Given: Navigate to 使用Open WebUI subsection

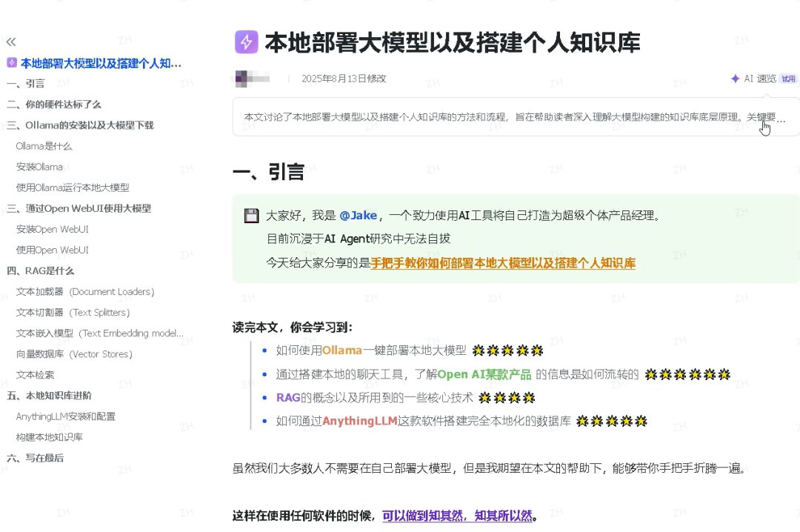Looking at the screenshot, I should [x=52, y=250].
